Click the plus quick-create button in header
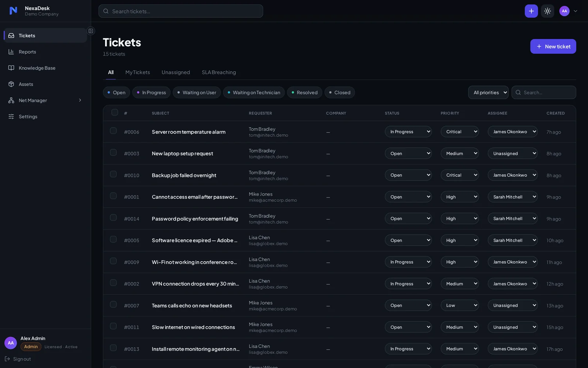Screen dimensions: 588x368 (x=531, y=11)
